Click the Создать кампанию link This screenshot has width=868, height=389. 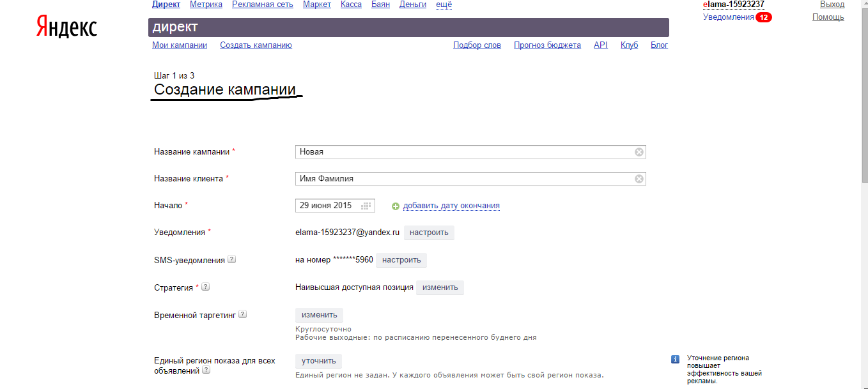(x=256, y=45)
